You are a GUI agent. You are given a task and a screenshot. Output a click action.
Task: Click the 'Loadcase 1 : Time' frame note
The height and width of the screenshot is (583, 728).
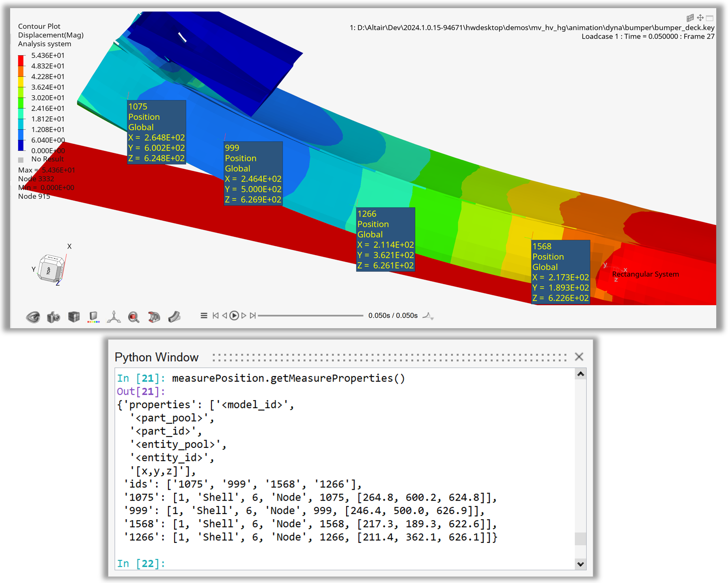point(648,37)
